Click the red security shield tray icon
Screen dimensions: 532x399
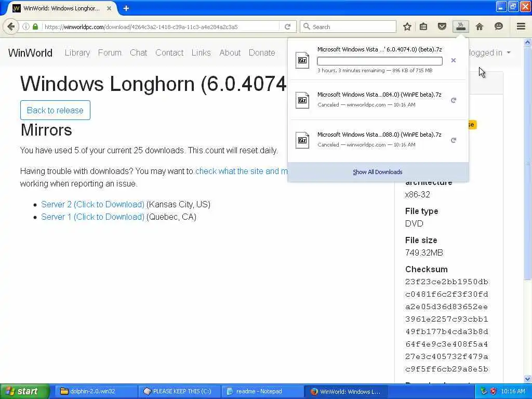point(494,391)
